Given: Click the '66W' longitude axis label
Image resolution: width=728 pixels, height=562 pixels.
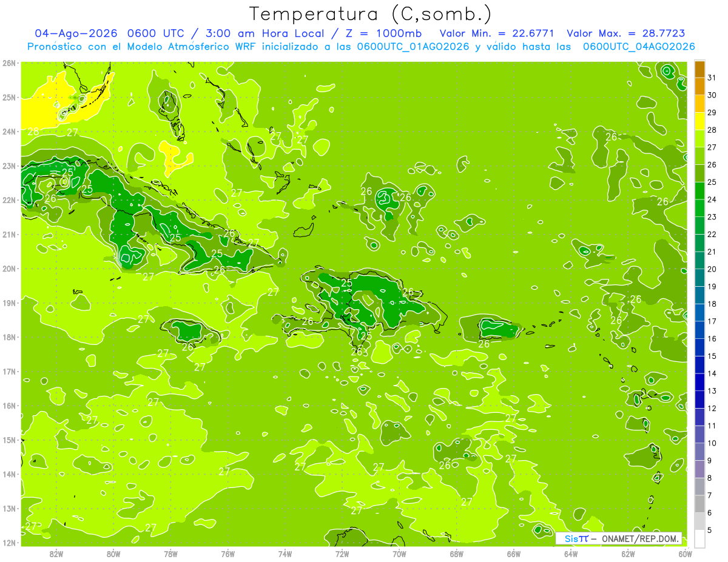Looking at the screenshot, I should coord(514,554).
